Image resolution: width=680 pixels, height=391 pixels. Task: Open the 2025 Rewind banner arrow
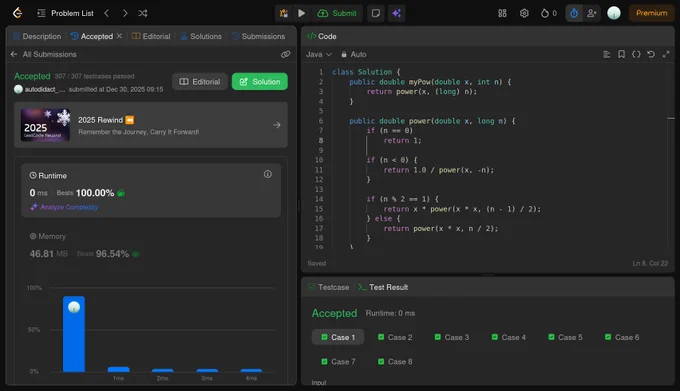(277, 125)
